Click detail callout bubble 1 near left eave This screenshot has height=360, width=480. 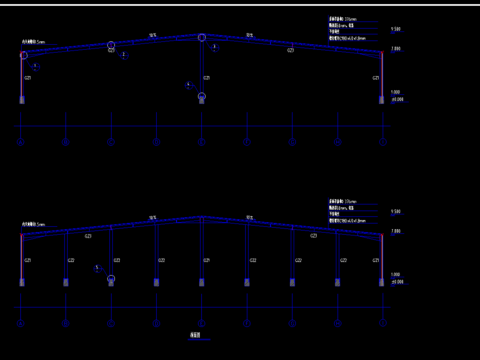point(36,67)
